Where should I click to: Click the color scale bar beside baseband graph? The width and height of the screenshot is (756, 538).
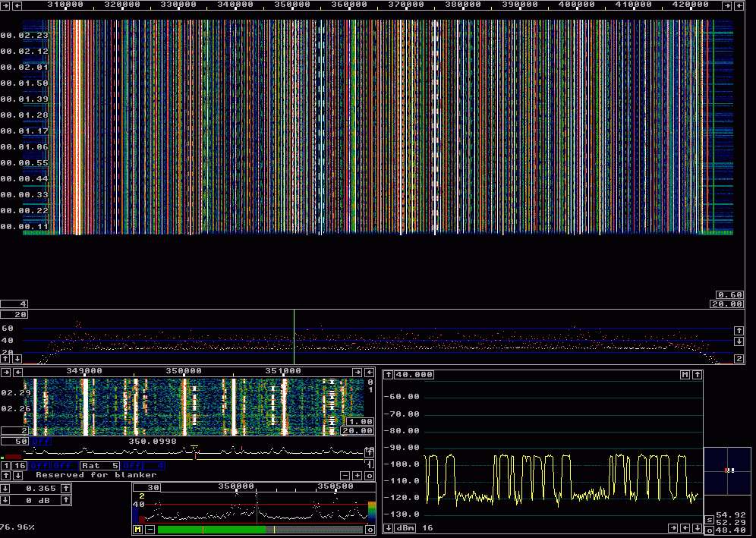click(x=371, y=511)
